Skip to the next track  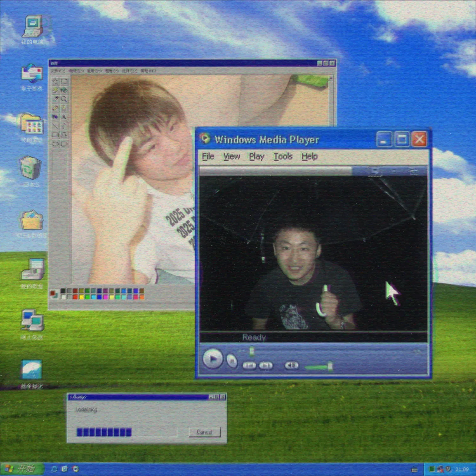(266, 366)
